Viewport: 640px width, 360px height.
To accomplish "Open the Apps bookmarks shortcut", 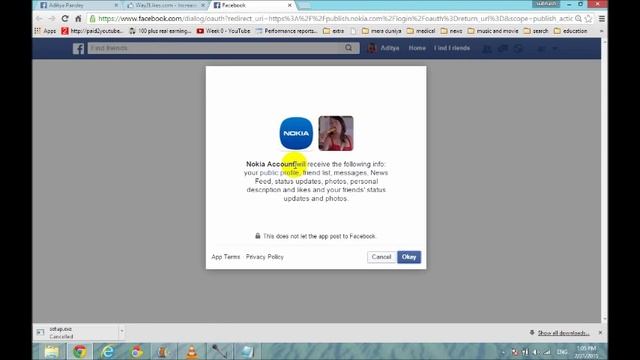I will (x=45, y=31).
